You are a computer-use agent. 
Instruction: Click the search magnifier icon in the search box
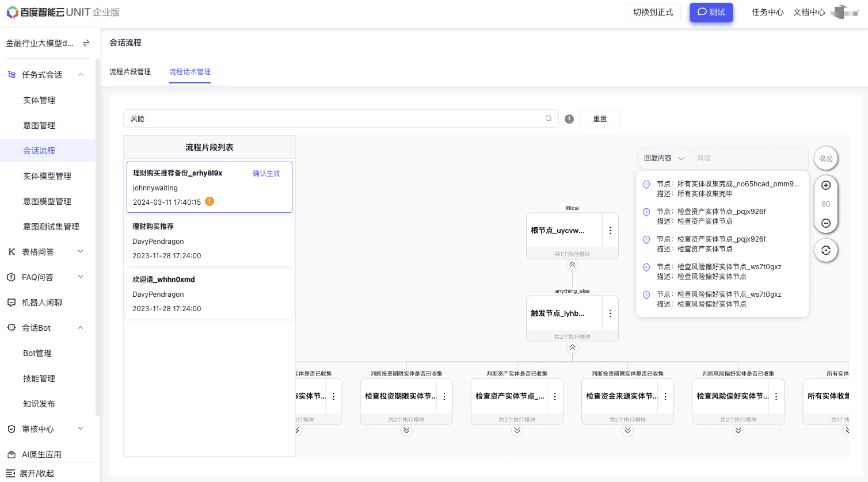tap(549, 118)
